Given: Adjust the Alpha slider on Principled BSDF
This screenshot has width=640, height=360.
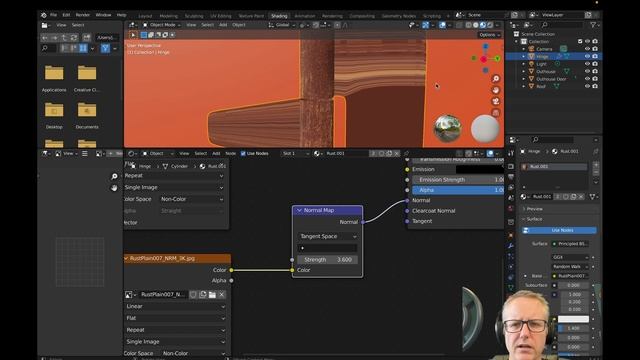Looking at the screenshot, I should (458, 190).
